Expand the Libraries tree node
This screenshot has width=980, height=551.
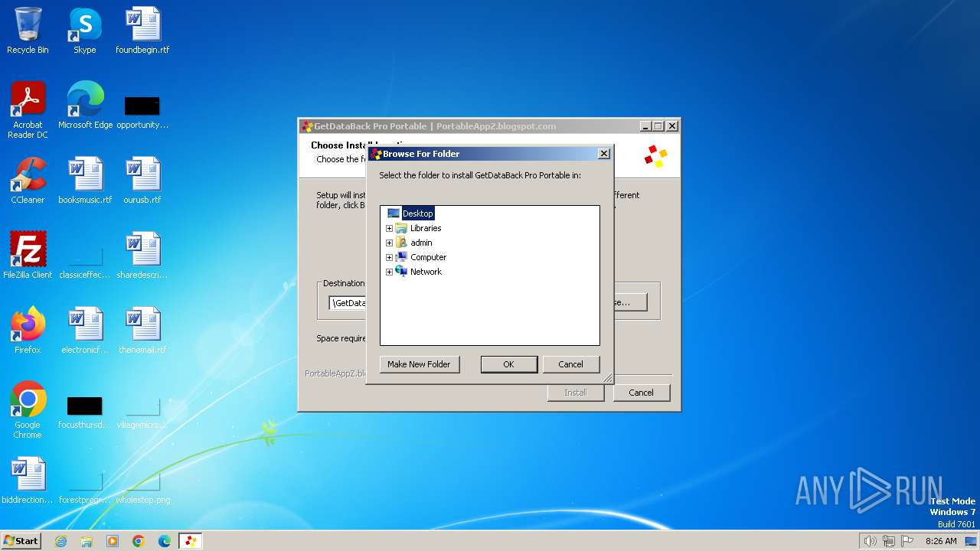[x=389, y=228]
